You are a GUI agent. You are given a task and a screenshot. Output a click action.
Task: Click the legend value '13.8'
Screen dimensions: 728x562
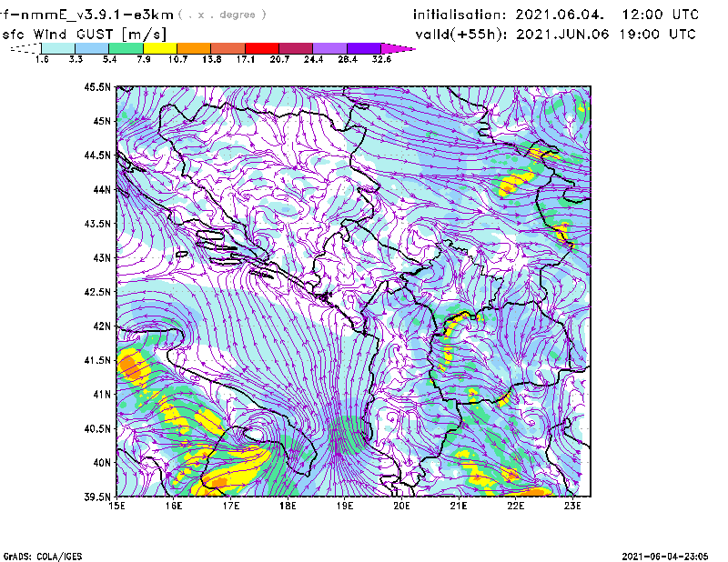coord(211,59)
